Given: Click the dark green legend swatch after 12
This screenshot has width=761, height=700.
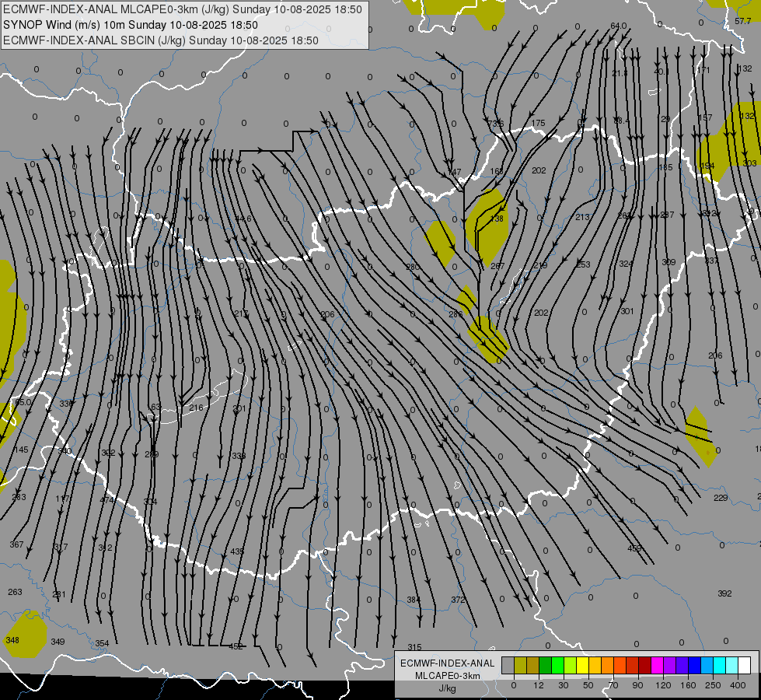Looking at the screenshot, I should tap(546, 665).
